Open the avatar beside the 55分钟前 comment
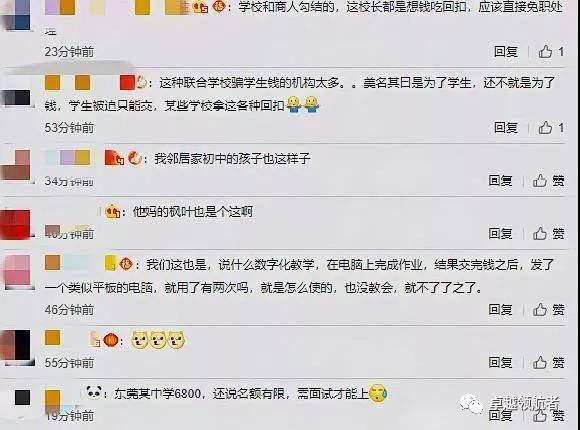This screenshot has height=430, width=580. pos(16,345)
